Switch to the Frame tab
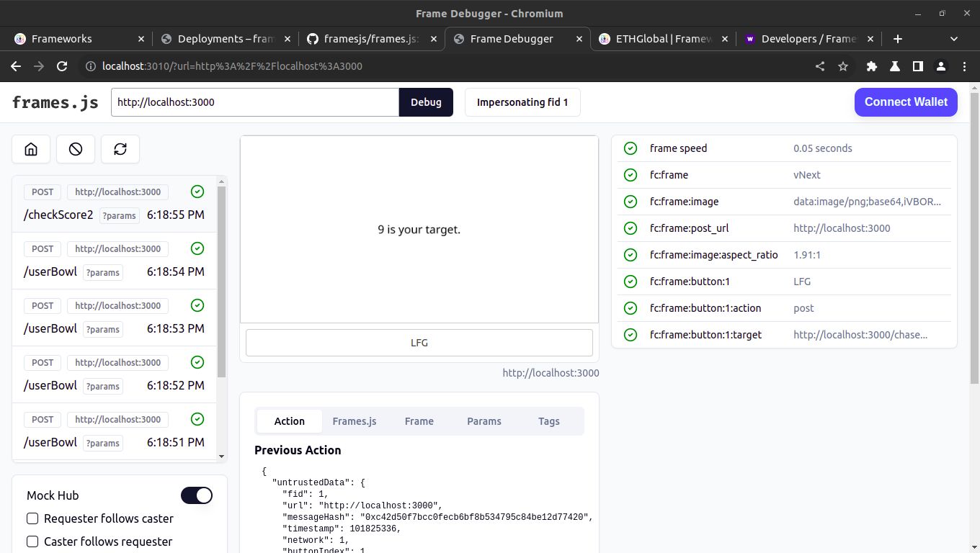The height and width of the screenshot is (553, 980). [419, 421]
